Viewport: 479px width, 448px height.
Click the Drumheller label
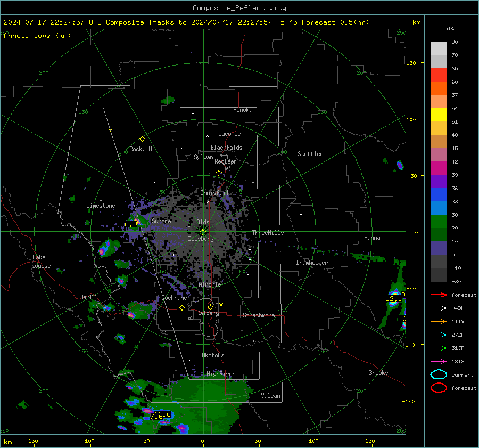point(312,263)
